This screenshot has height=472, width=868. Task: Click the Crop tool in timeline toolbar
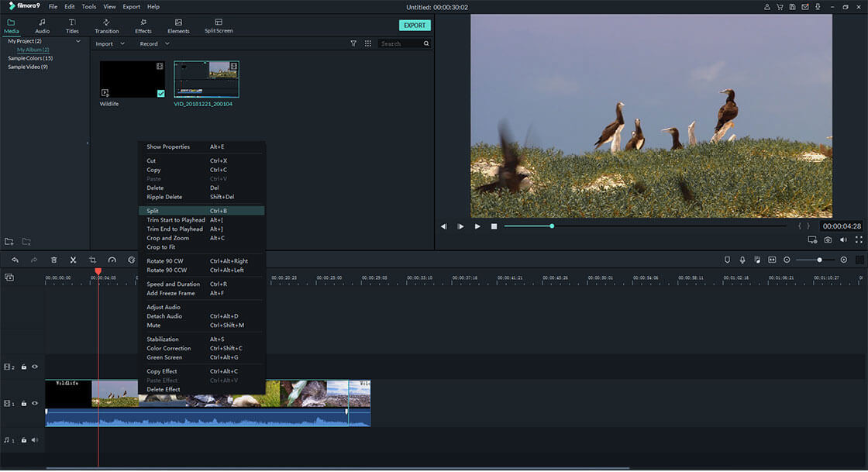(92, 260)
